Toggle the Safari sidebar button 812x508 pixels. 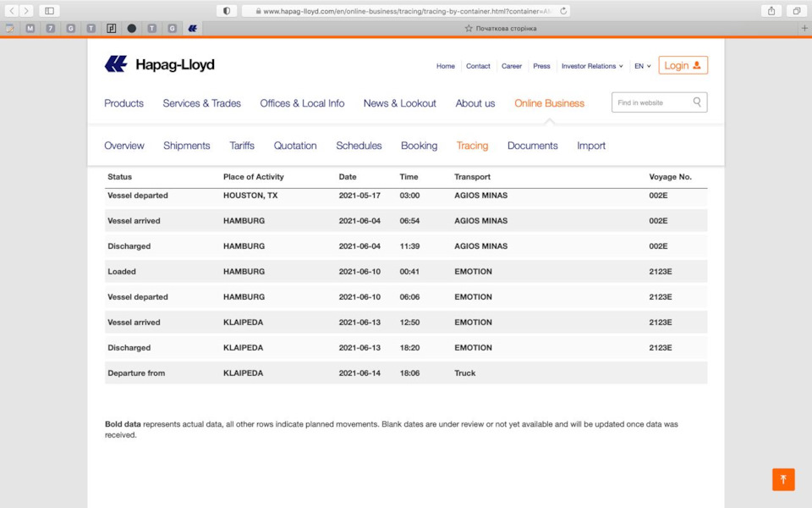coord(49,10)
